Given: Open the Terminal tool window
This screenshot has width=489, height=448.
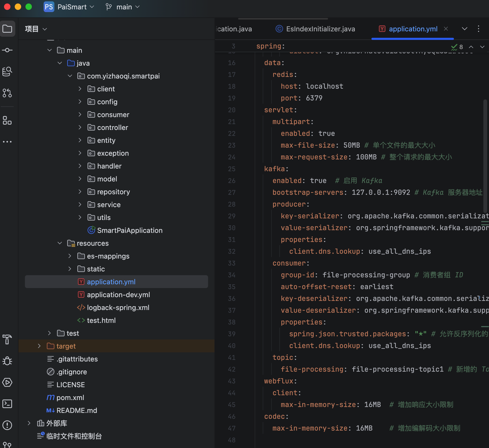Looking at the screenshot, I should [x=7, y=404].
